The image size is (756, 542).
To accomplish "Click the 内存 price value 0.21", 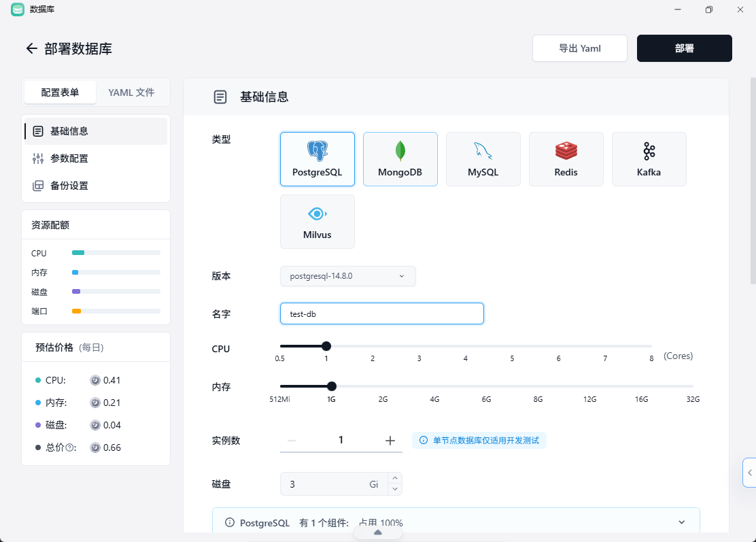I will tap(112, 403).
